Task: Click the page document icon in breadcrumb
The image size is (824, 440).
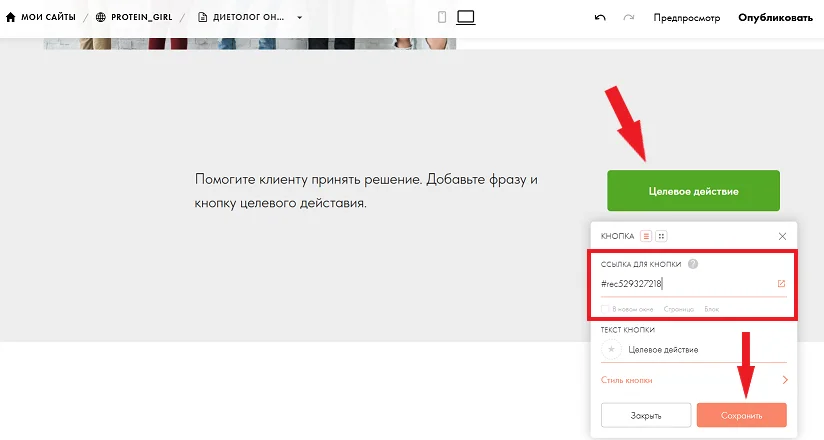Action: pos(202,17)
